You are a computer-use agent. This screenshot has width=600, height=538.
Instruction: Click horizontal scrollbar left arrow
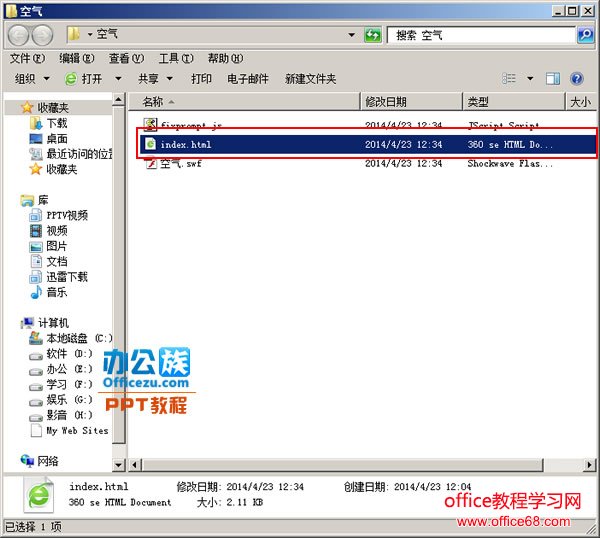tap(134, 465)
